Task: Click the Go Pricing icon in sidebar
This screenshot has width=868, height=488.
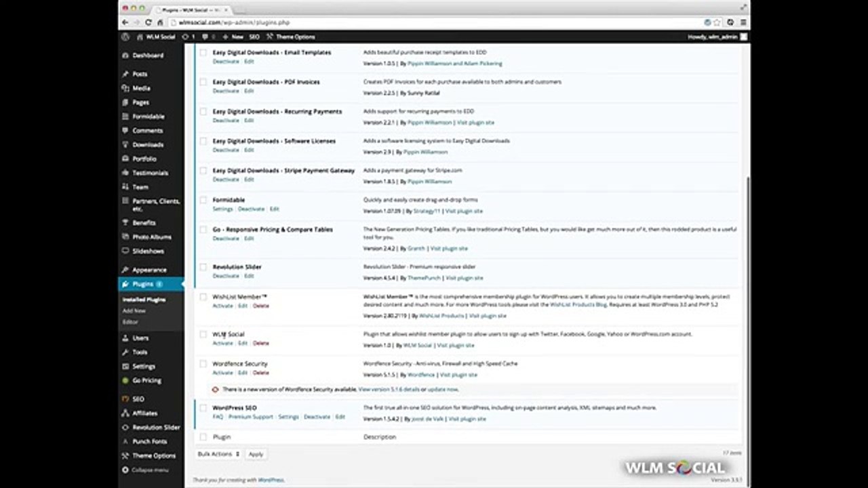Action: point(125,380)
